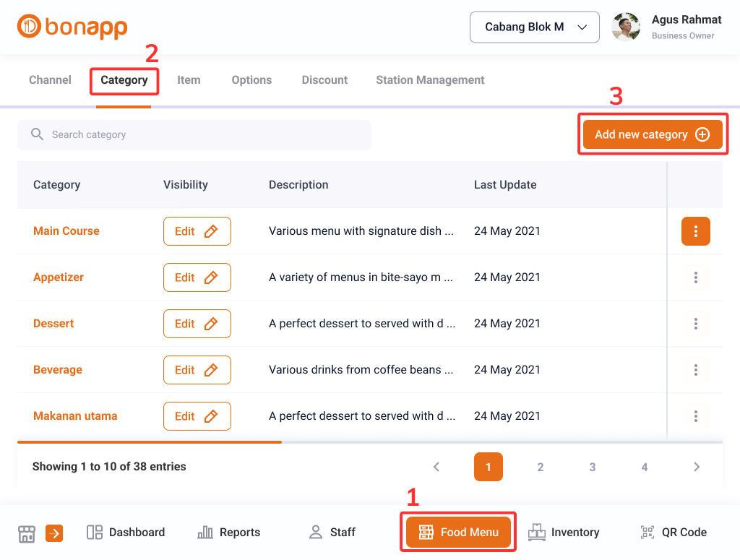Switch to the Item tab
Viewport: 740px width, 560px height.
(x=189, y=80)
